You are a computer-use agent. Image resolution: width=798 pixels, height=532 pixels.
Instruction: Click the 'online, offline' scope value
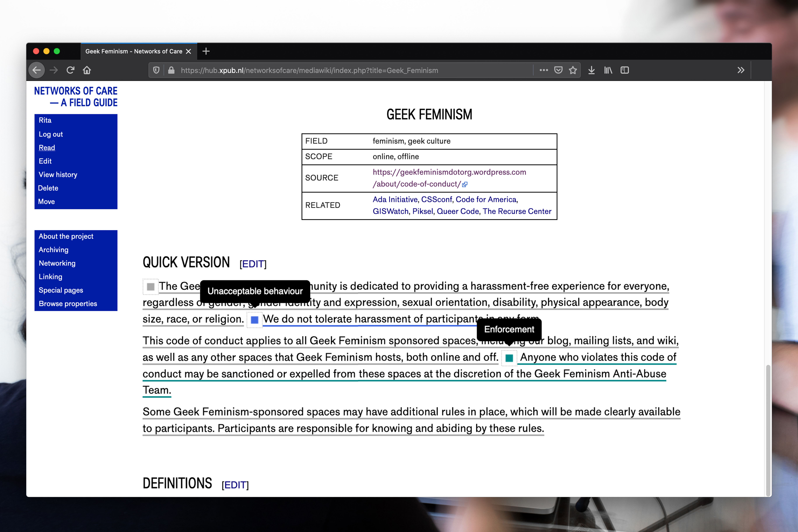396,157
